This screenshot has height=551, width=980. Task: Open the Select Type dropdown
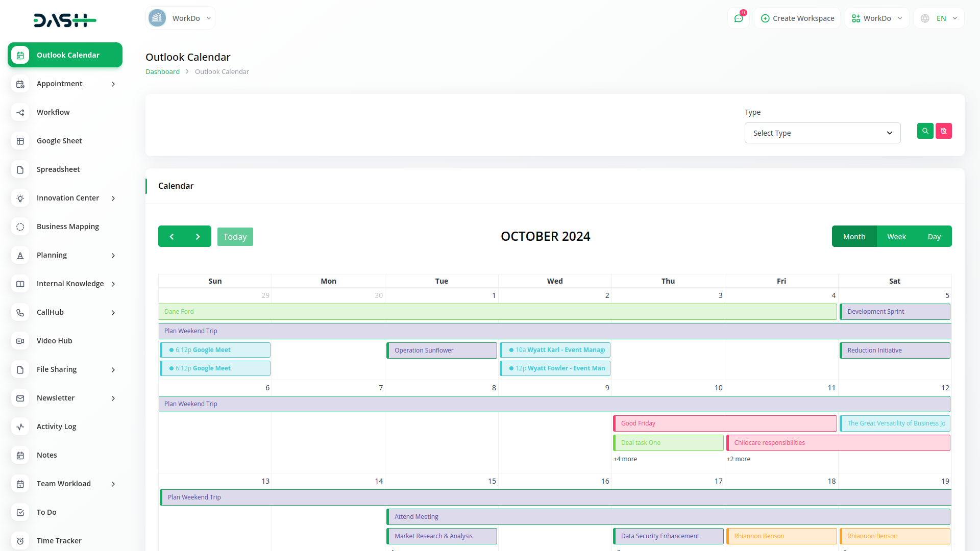(822, 133)
